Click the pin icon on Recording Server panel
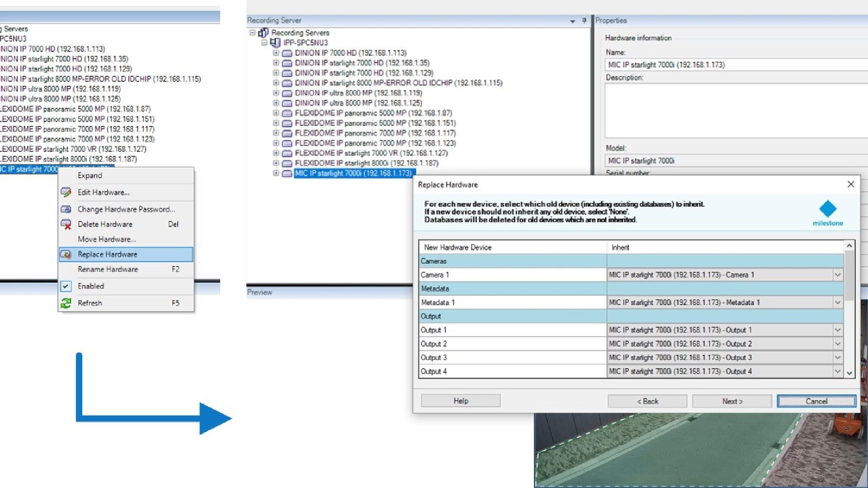Viewport: 868px width, 488px height. 584,20
